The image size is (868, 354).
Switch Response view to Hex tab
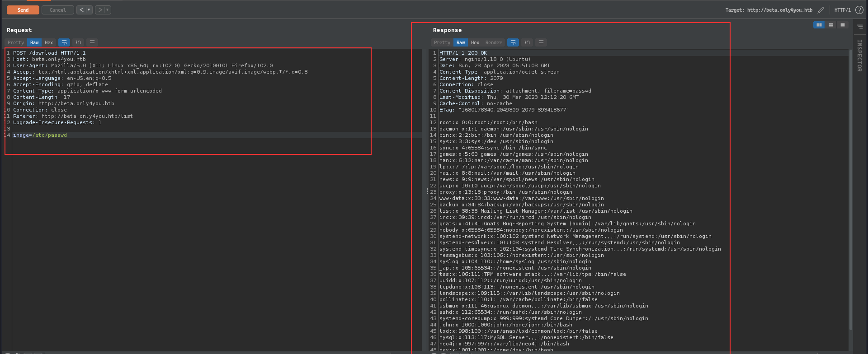coord(475,42)
